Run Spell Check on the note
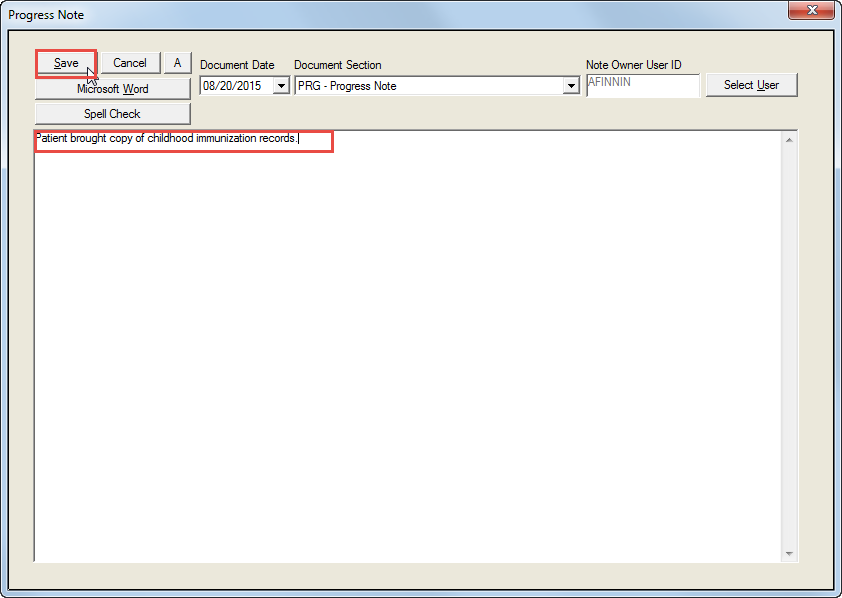This screenshot has height=598, width=842. [x=113, y=114]
